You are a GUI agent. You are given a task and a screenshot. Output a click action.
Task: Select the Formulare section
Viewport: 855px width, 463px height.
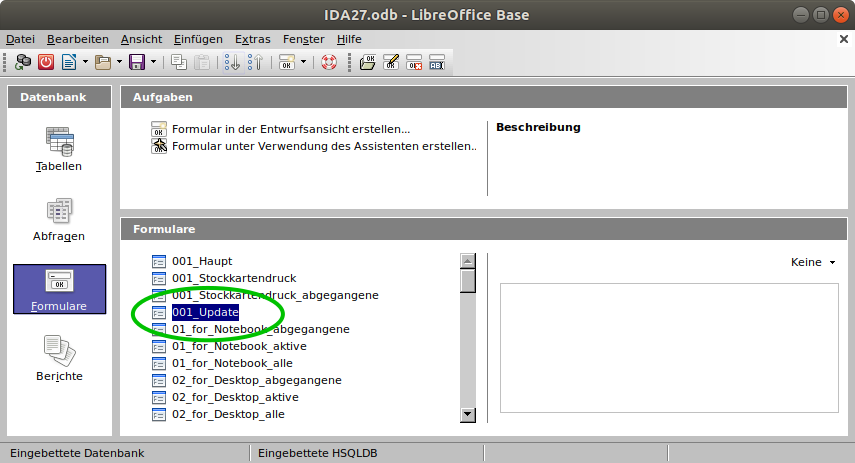coord(59,289)
